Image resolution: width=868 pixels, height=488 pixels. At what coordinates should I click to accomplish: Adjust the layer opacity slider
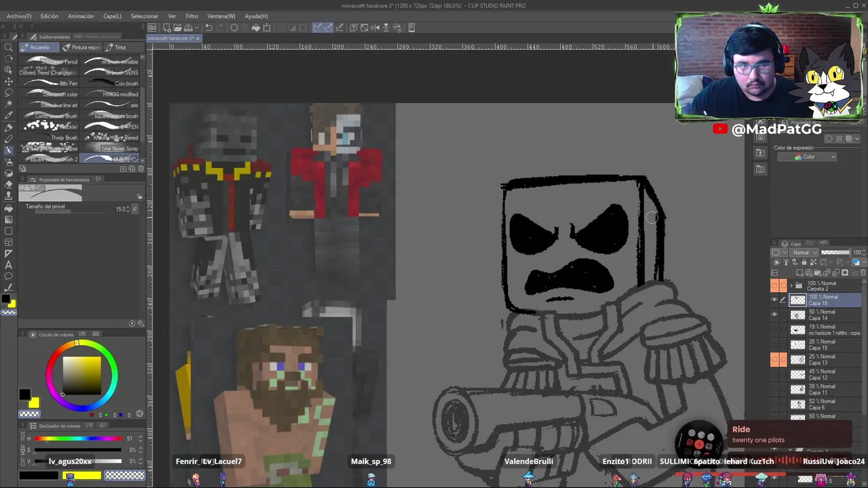(x=835, y=253)
